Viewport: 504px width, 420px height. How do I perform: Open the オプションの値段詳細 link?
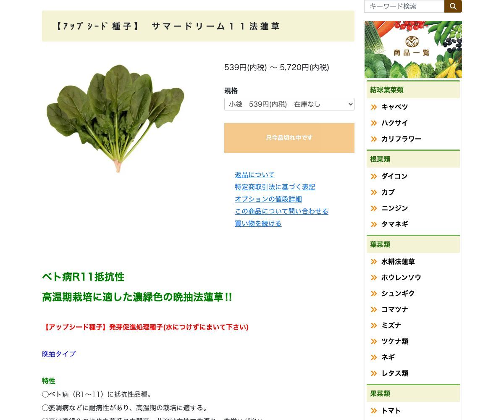[x=268, y=199]
